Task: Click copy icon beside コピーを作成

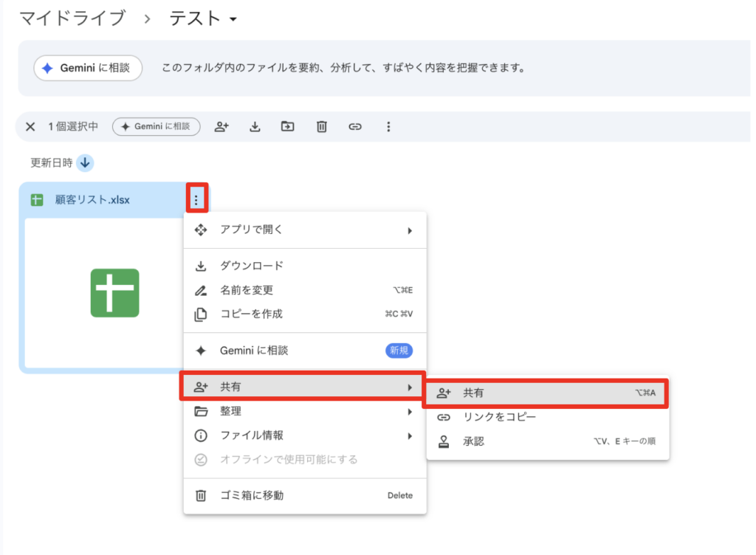Action: [201, 314]
